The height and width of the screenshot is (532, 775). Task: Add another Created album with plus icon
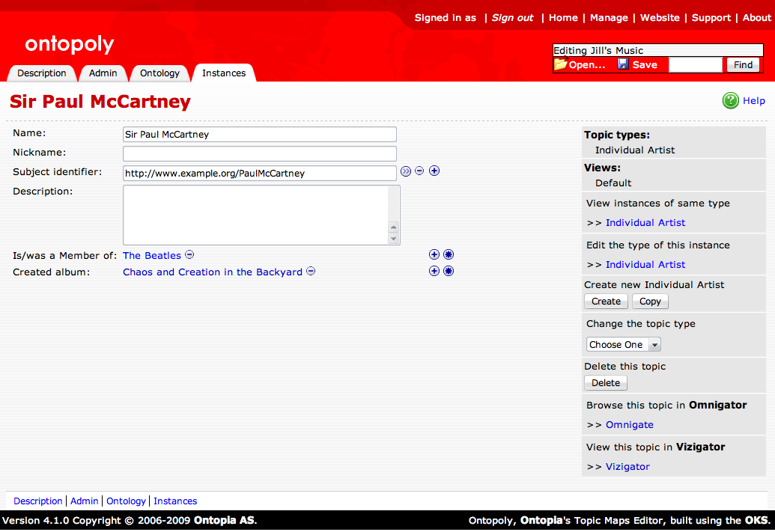click(434, 271)
